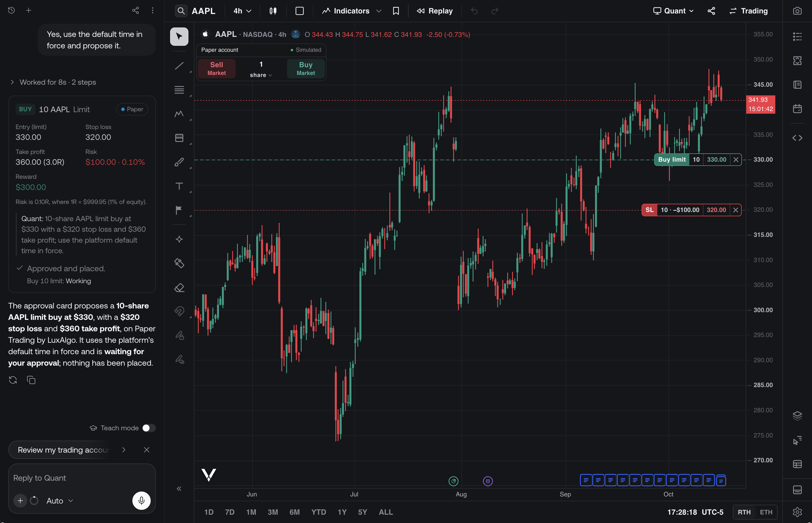Open the candlestick chart style picker
The width and height of the screenshot is (812, 523).
pyautogui.click(x=273, y=11)
